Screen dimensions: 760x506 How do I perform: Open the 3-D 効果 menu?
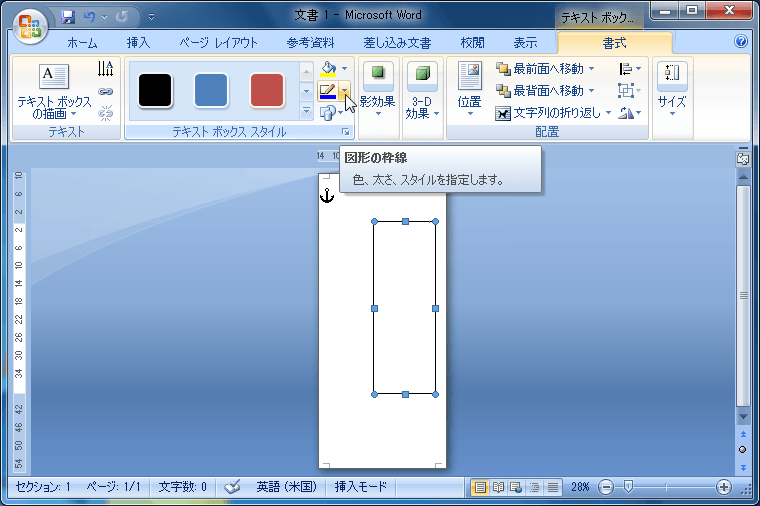point(422,91)
